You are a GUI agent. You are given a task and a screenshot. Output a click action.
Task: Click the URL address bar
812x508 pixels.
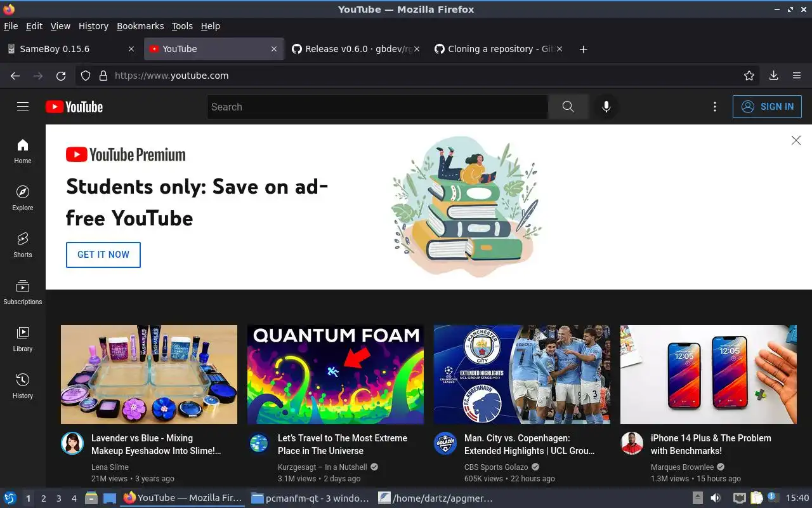click(419, 76)
